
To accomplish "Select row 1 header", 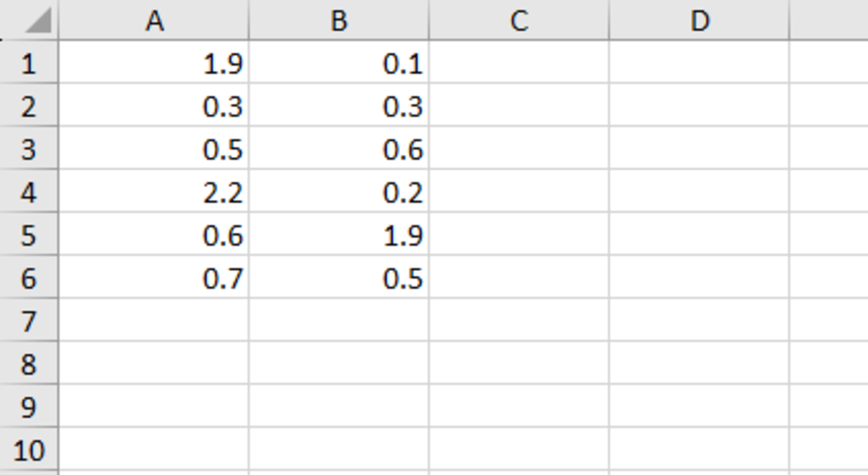I will tap(28, 64).
